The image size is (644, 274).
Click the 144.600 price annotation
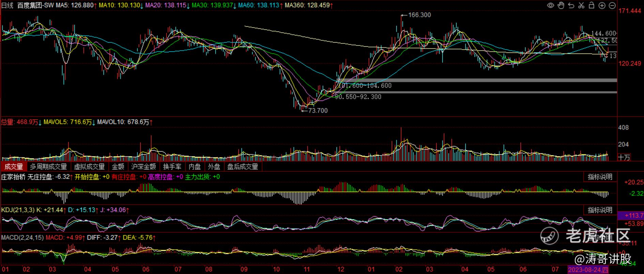click(603, 33)
